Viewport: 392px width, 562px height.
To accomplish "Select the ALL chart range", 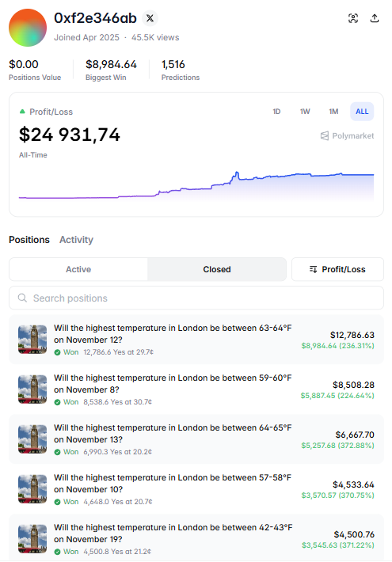I will coord(362,112).
